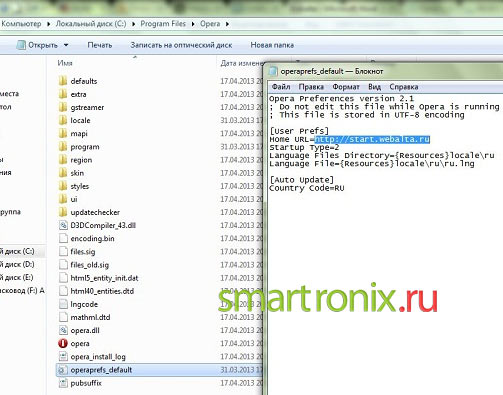This screenshot has height=395, width=503.
Task: Go to Локальный диск (C:) in address bar
Action: (x=91, y=24)
